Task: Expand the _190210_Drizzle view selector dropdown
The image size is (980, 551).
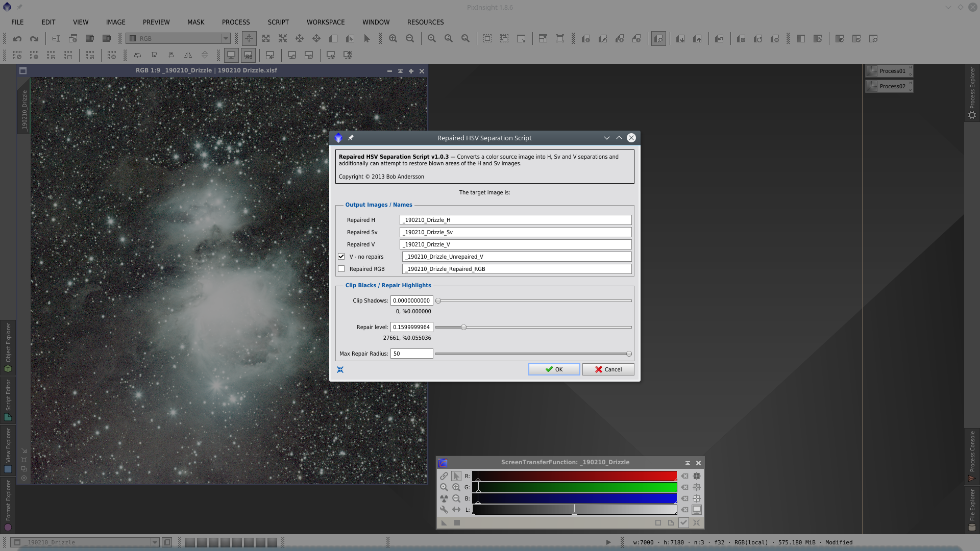Action: click(x=155, y=542)
